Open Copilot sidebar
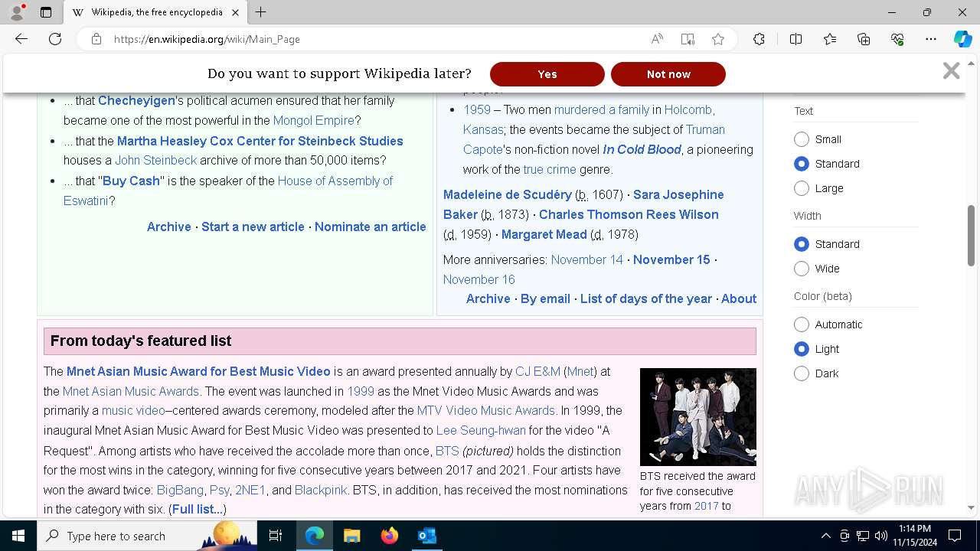Viewport: 980px width, 551px height. pyautogui.click(x=962, y=39)
